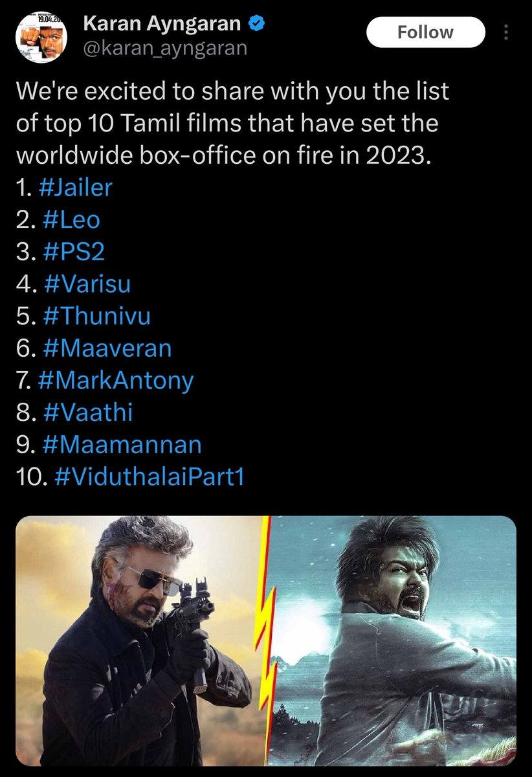The height and width of the screenshot is (777, 532).
Task: Tap the #Vaathi hashtag
Action: pos(87,412)
